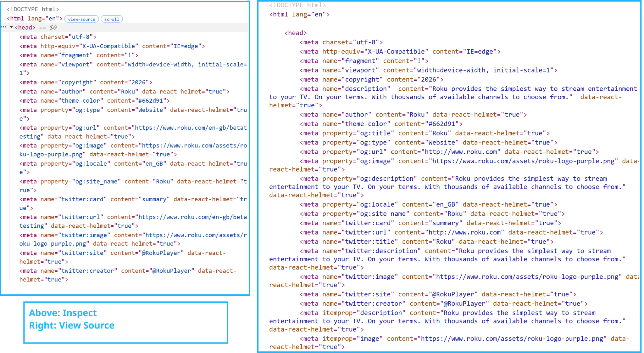
Task: Select meta twitter:card node in Inspect panel
Action: (133, 203)
